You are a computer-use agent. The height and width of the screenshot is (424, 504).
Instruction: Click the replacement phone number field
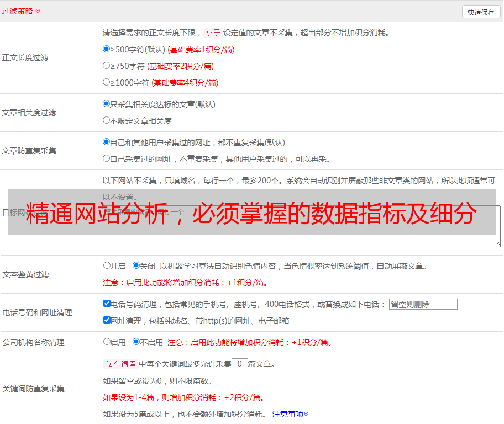pos(423,304)
